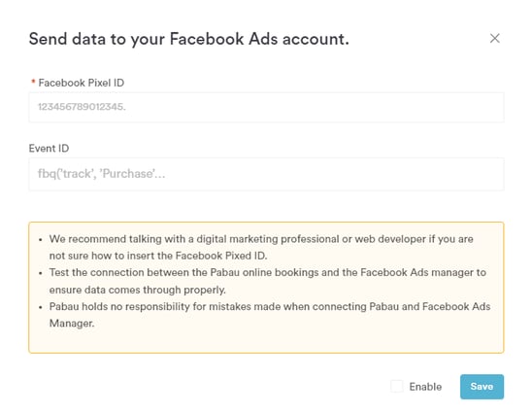The image size is (532, 414).
Task: Click the first bullet dot in notice
Action: coord(41,240)
